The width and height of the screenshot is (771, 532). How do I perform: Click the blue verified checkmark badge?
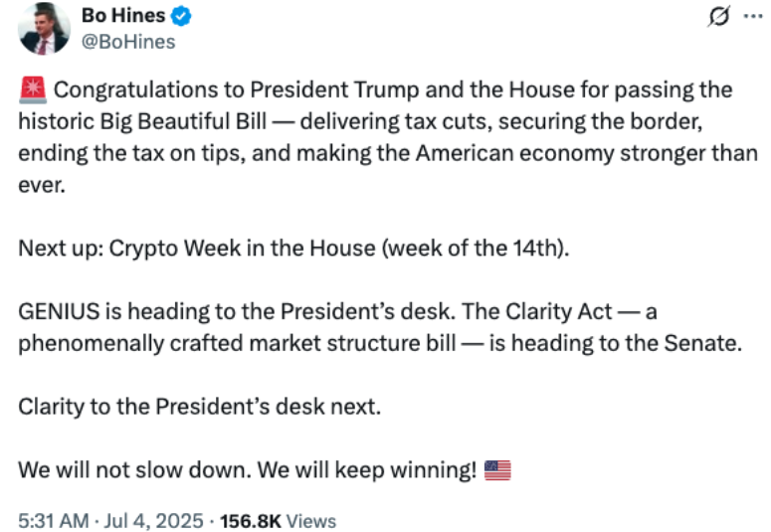[x=182, y=16]
